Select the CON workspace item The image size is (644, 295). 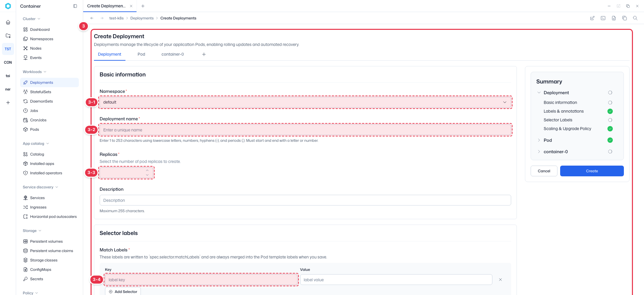coord(8,62)
